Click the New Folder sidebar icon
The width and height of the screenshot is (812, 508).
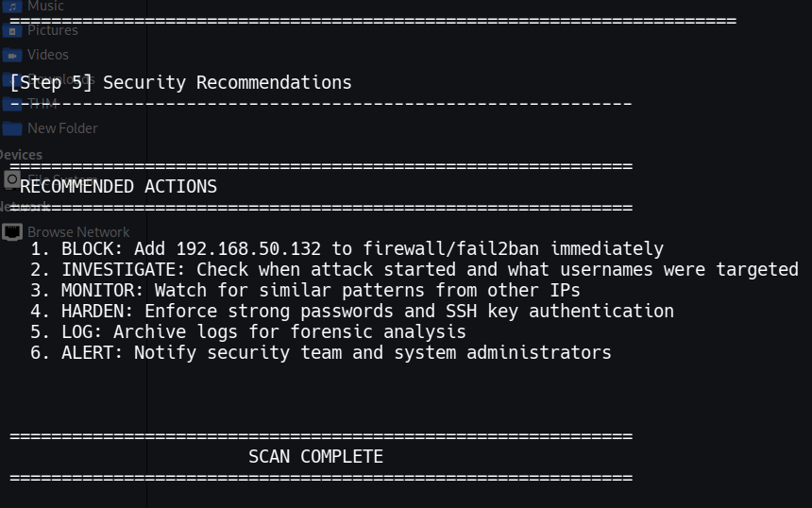tap(12, 128)
